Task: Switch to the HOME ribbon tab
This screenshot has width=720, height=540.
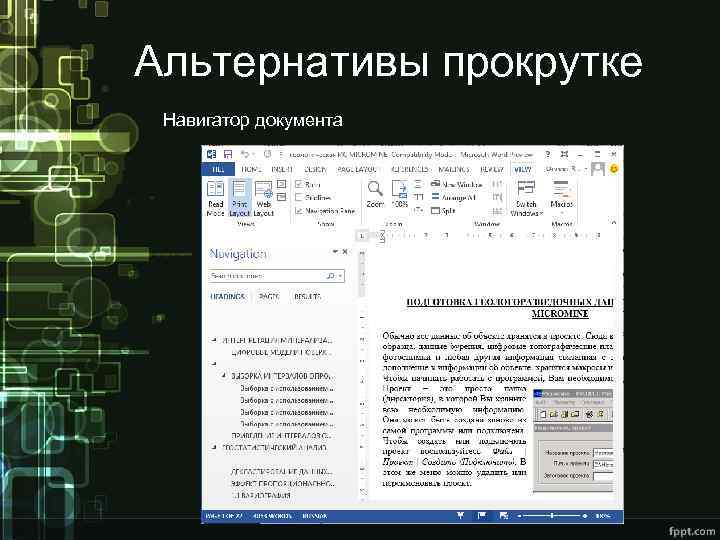Action: [251, 169]
